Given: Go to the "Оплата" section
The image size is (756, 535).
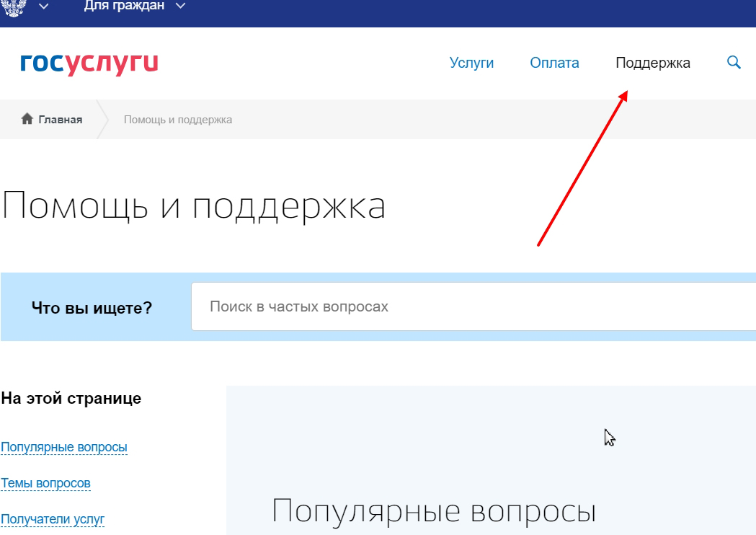Looking at the screenshot, I should 554,63.
